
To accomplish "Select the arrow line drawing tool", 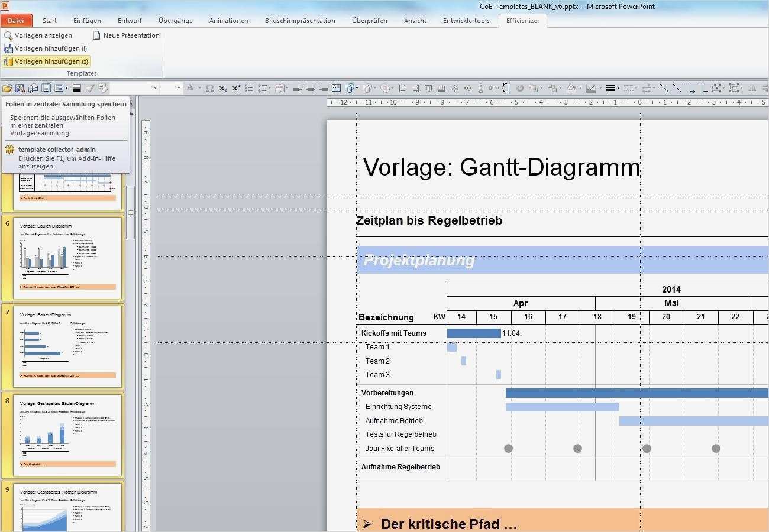I will pyautogui.click(x=664, y=88).
